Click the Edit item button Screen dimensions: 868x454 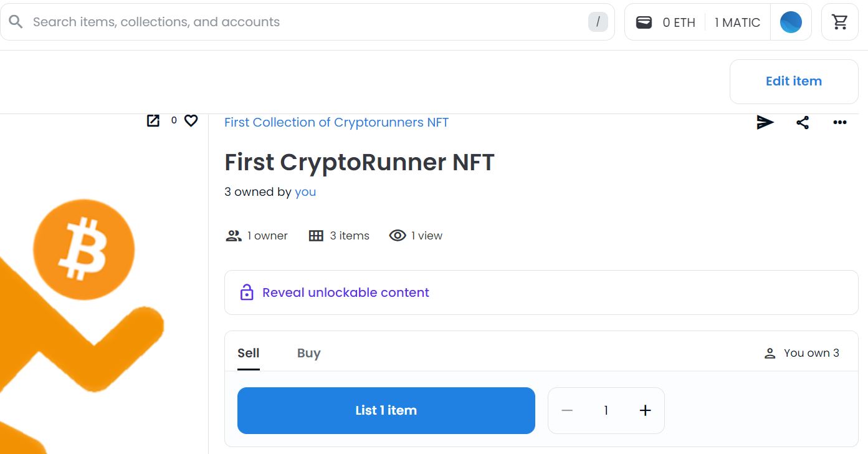click(793, 81)
